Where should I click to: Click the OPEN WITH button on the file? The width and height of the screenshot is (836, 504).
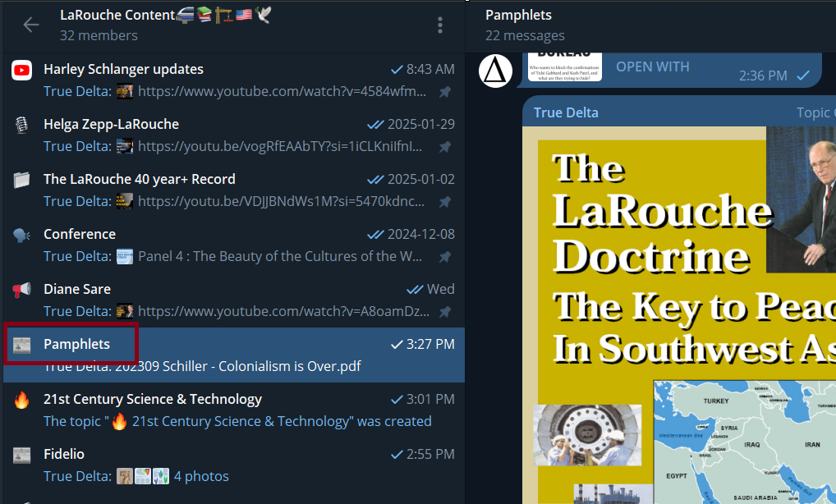(x=653, y=66)
